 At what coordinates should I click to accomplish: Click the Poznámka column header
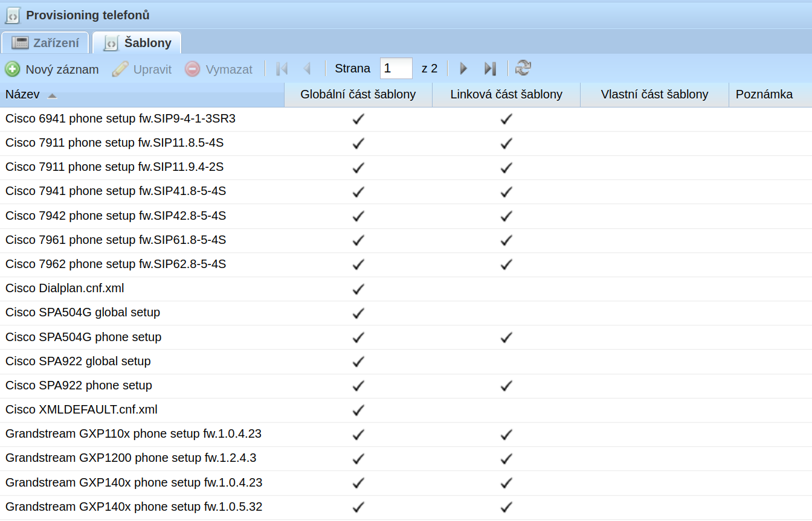(770, 95)
